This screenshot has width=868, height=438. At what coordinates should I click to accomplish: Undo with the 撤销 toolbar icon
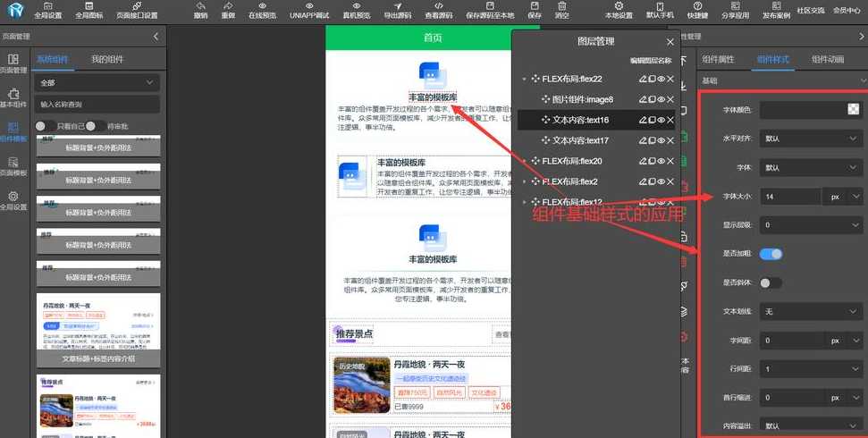point(200,11)
